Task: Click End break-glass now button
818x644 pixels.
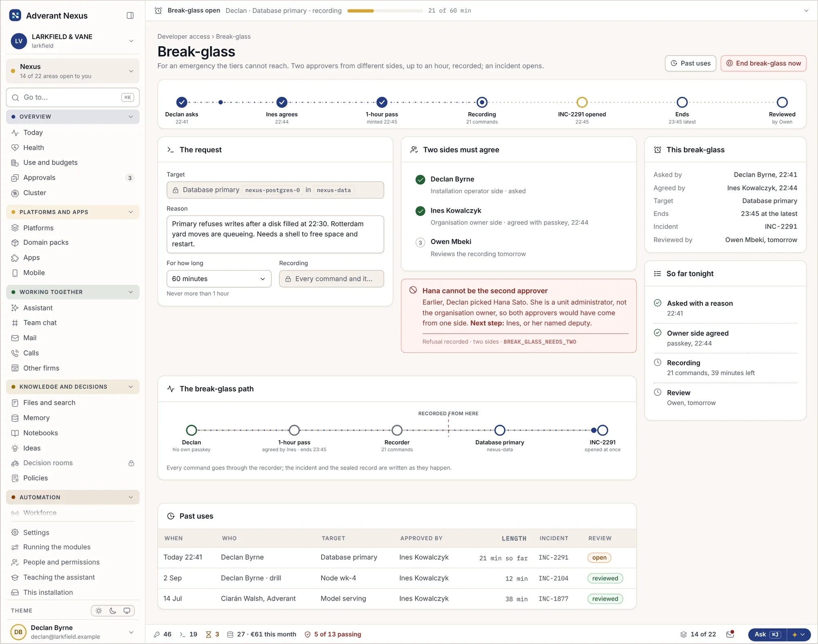Action: pos(763,63)
